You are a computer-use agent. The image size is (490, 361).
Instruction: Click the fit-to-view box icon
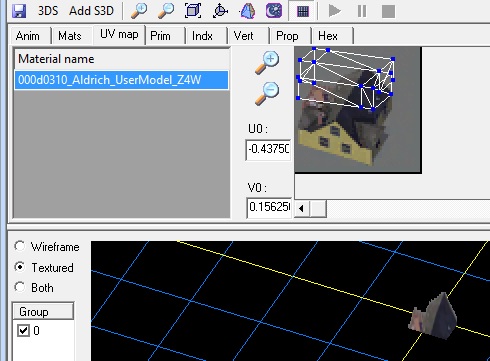193,11
